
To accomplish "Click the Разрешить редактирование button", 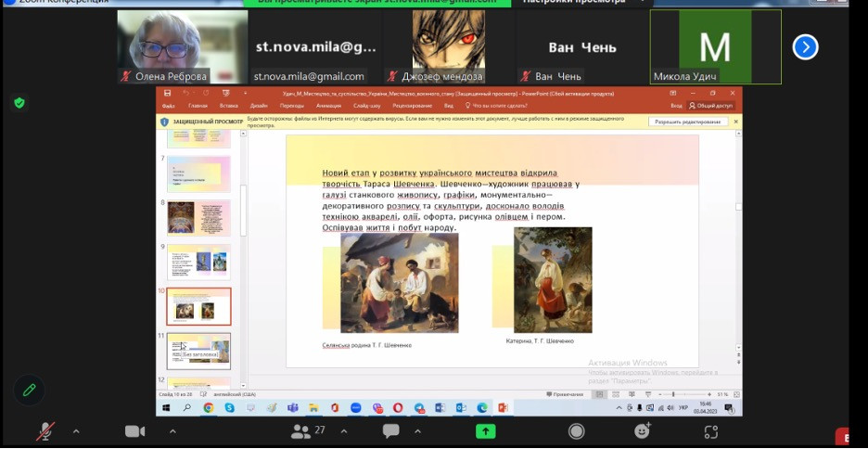I will pyautogui.click(x=688, y=122).
